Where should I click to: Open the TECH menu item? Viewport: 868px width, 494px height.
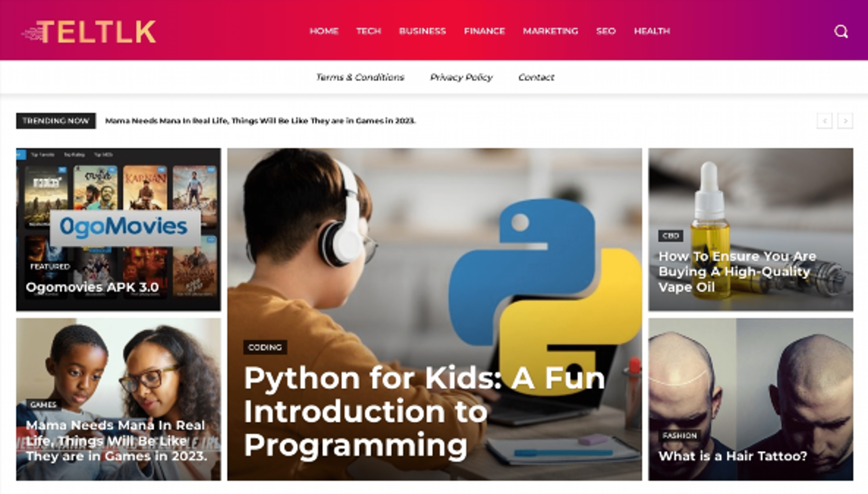[368, 31]
